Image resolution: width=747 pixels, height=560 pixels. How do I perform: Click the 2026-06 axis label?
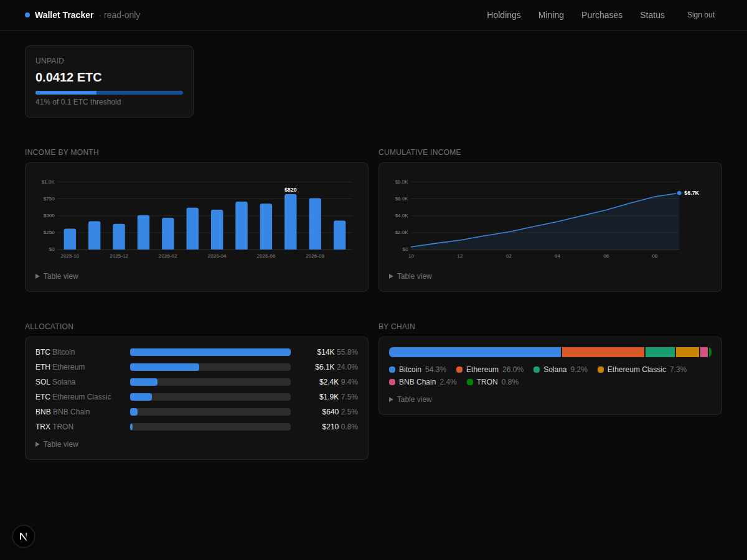tap(266, 256)
